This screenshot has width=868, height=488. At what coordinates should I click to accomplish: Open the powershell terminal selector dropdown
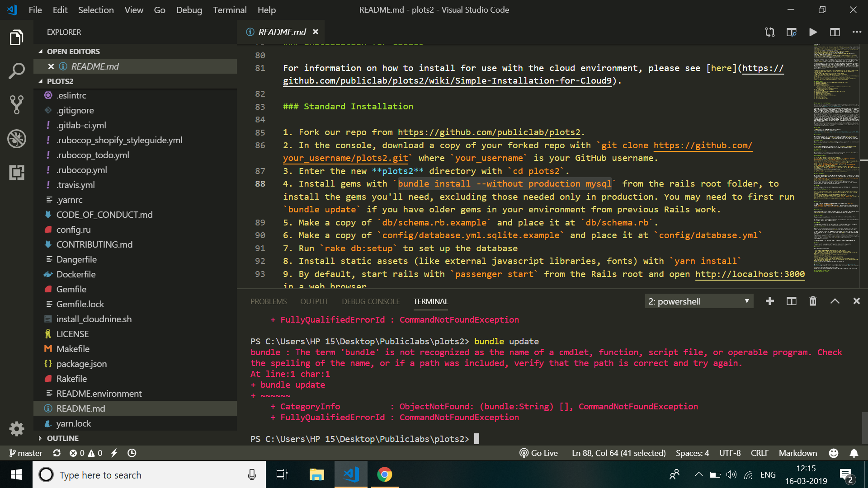point(698,301)
